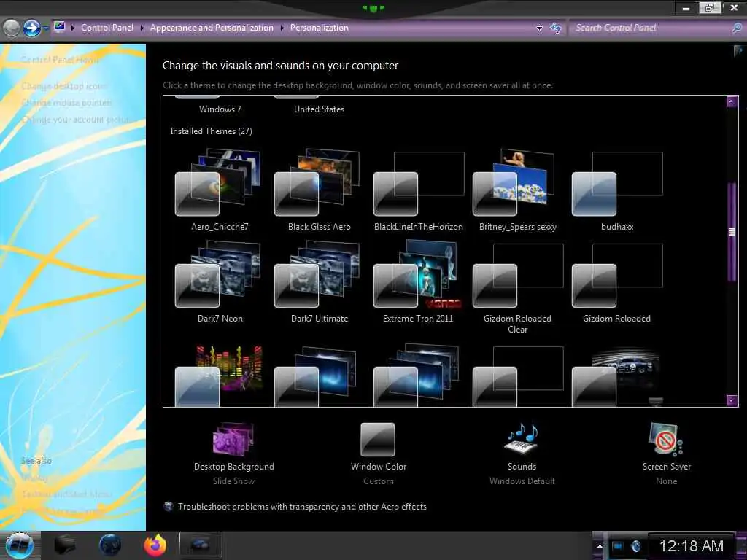This screenshot has height=560, width=747.
Task: Open Screen Saver settings
Action: (x=666, y=454)
